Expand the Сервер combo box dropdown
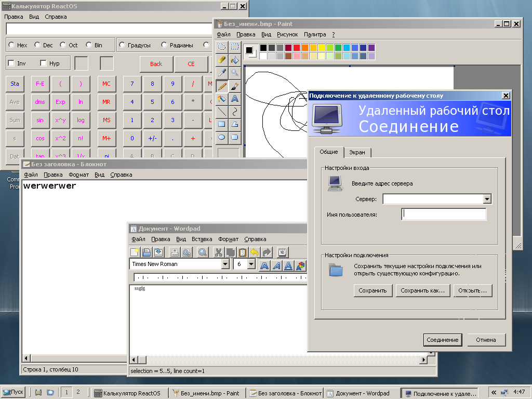The image size is (532, 399). click(487, 199)
